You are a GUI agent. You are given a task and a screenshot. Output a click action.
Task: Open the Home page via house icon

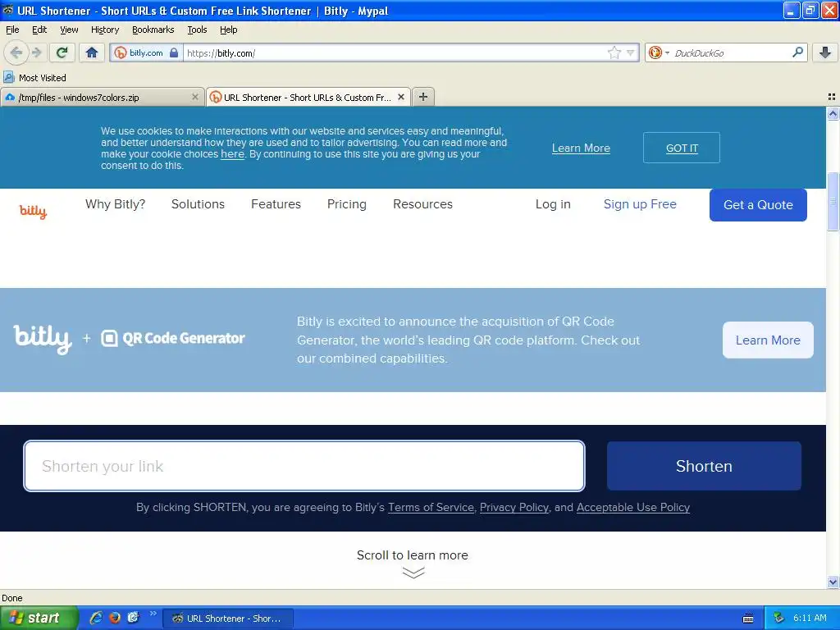pyautogui.click(x=92, y=52)
